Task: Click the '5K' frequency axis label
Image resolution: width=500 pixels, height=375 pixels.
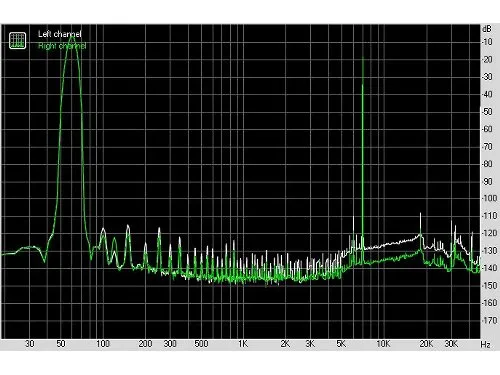Action: (x=341, y=344)
